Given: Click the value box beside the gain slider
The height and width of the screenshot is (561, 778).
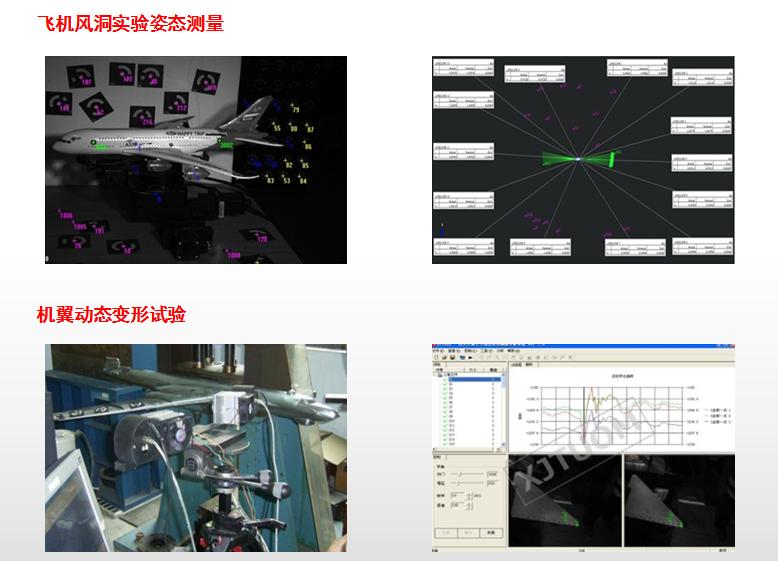Looking at the screenshot, I should coord(492,483).
